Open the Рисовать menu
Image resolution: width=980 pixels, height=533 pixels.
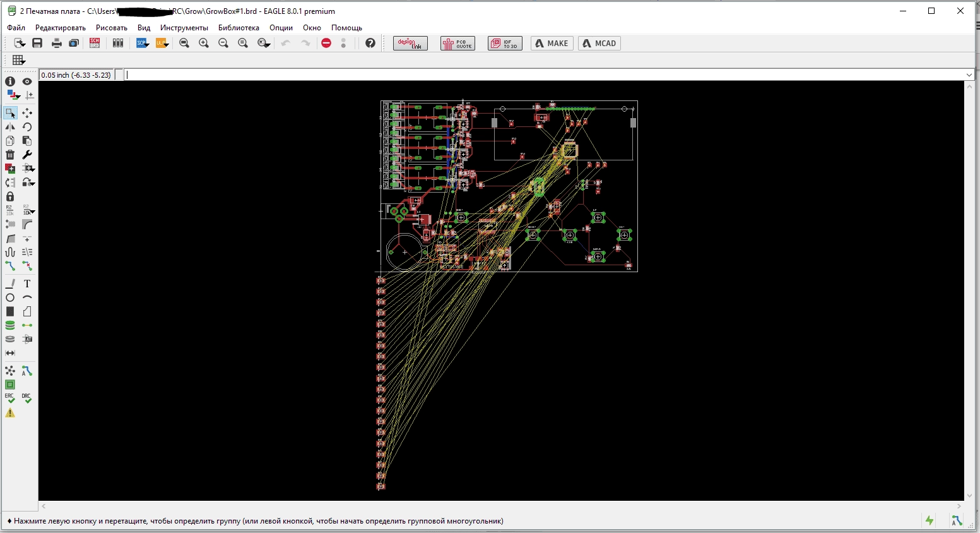click(112, 28)
